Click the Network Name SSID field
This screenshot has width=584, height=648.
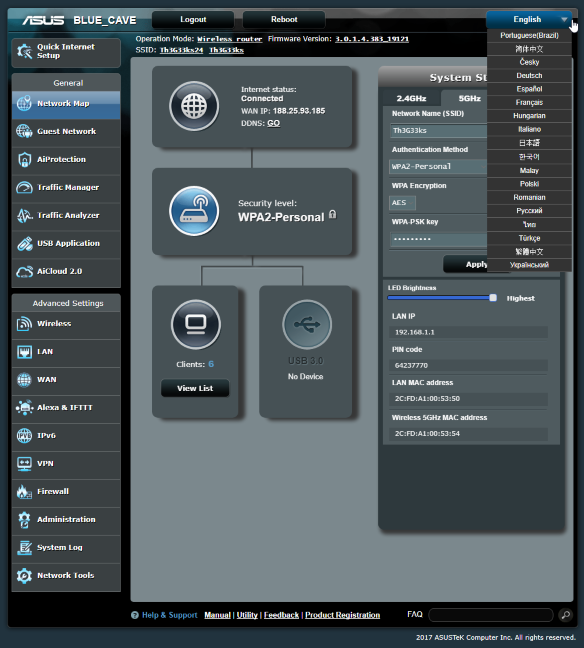click(439, 131)
